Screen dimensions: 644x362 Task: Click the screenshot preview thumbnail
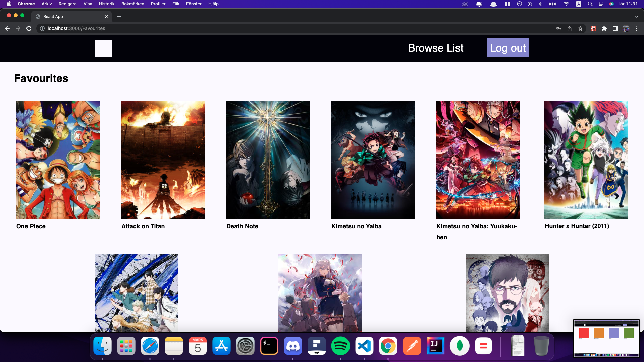point(606,338)
